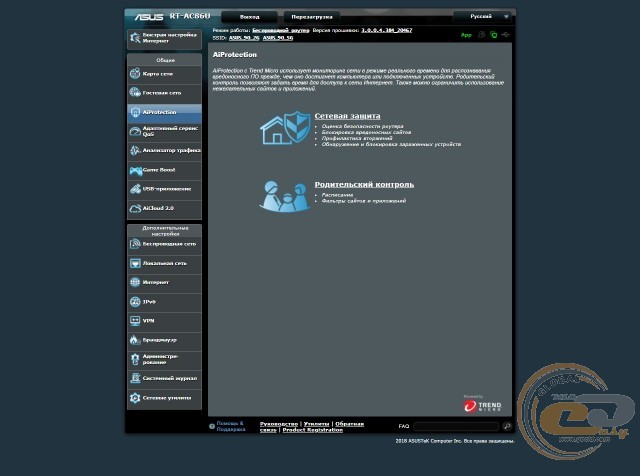Click the Перезагрузка reboot button
Image resolution: width=640 pixels, height=476 pixels.
point(312,17)
